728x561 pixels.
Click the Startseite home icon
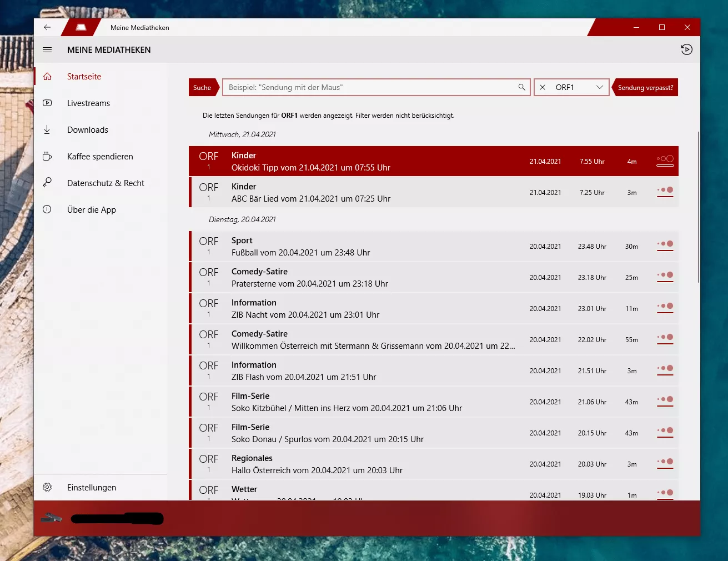click(x=47, y=77)
